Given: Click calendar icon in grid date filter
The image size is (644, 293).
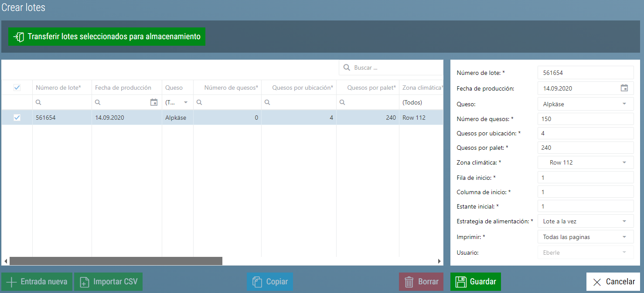Looking at the screenshot, I should [153, 102].
